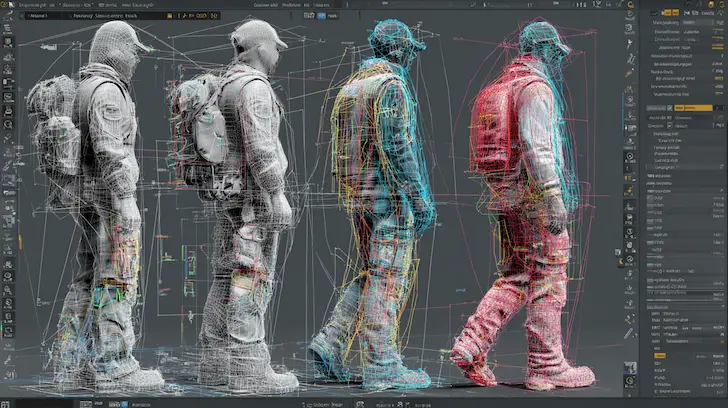Select the orange brush icon in the right icon strip
The height and width of the screenshot is (408, 728).
(629, 73)
